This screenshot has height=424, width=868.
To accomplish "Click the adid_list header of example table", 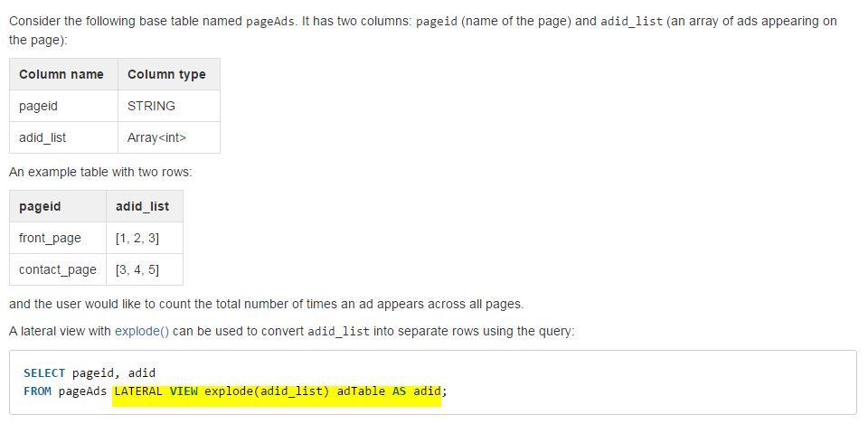I will [142, 206].
